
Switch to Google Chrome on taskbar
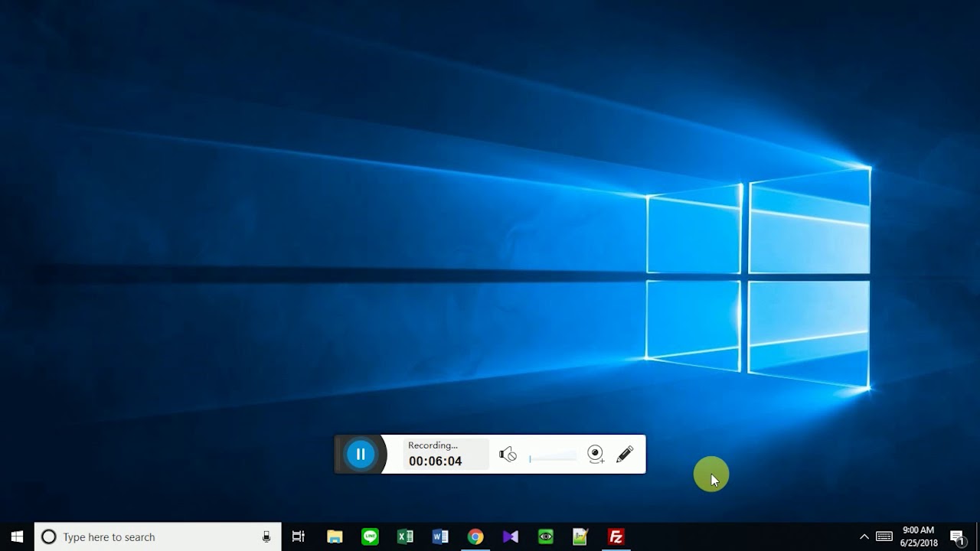[x=475, y=536]
